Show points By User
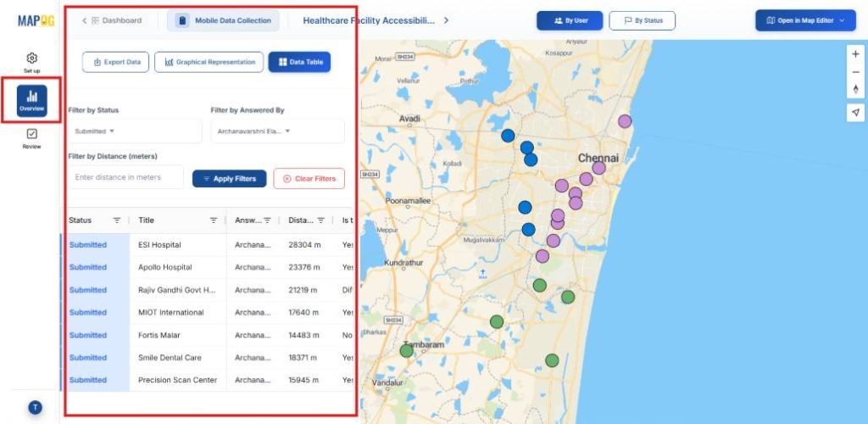This screenshot has width=868, height=424. pyautogui.click(x=570, y=20)
